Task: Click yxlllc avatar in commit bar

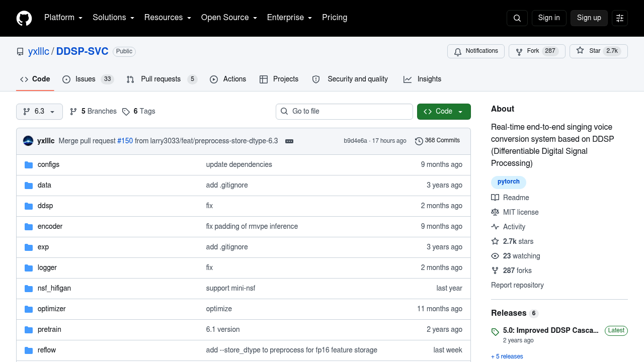Action: coord(28,141)
